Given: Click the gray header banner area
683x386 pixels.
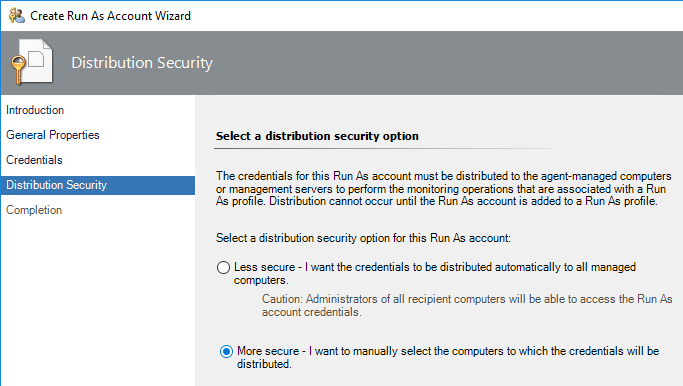Looking at the screenshot, I should point(342,63).
